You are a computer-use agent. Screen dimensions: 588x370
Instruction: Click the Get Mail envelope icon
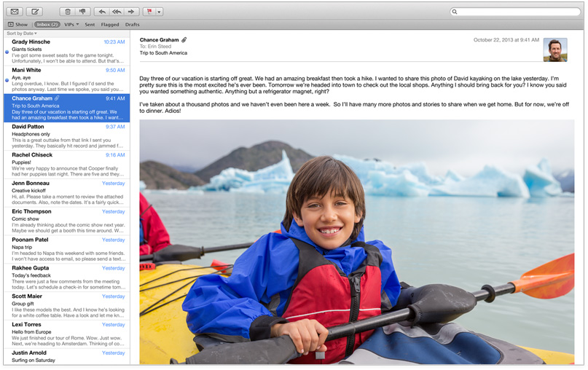(15, 12)
